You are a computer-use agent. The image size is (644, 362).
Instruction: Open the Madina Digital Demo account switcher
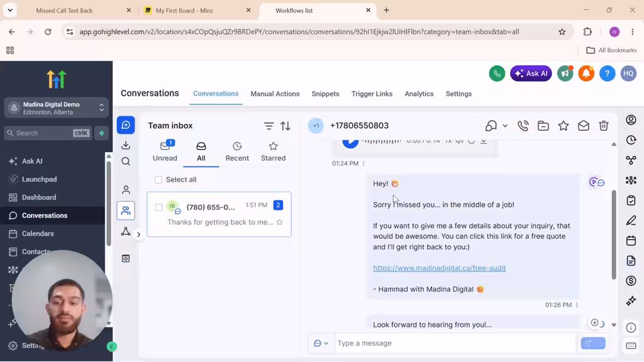pos(56,108)
